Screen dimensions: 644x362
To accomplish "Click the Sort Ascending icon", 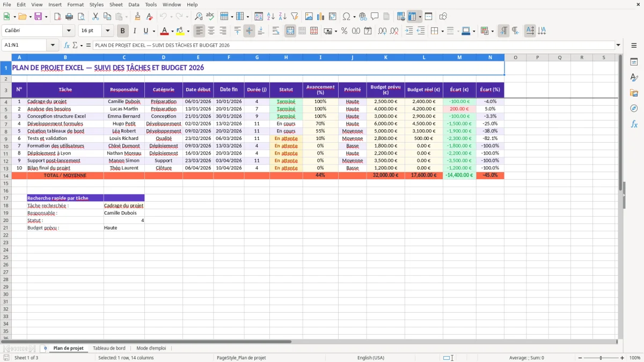I will pos(271,17).
